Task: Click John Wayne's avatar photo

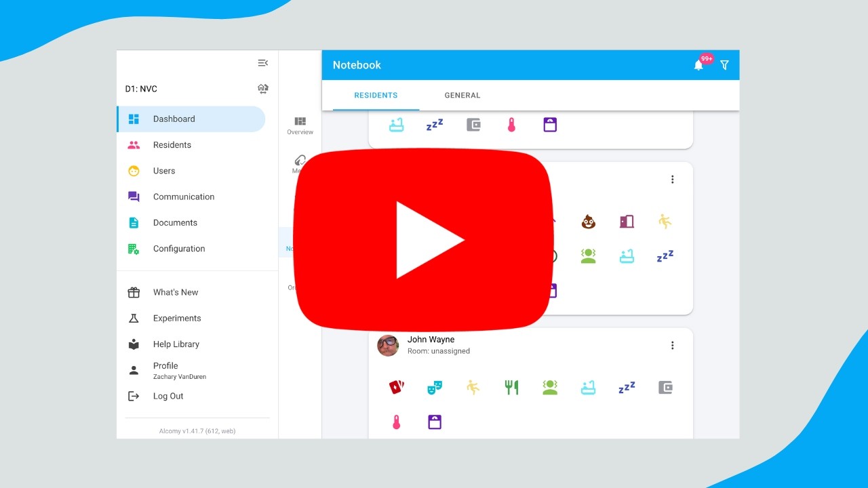Action: click(x=388, y=346)
